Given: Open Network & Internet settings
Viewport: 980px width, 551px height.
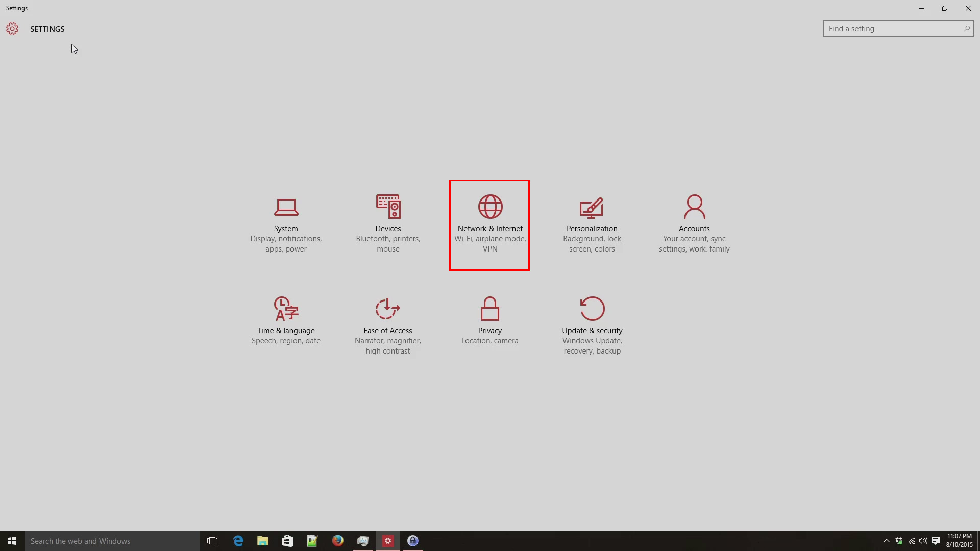Looking at the screenshot, I should [x=489, y=225].
